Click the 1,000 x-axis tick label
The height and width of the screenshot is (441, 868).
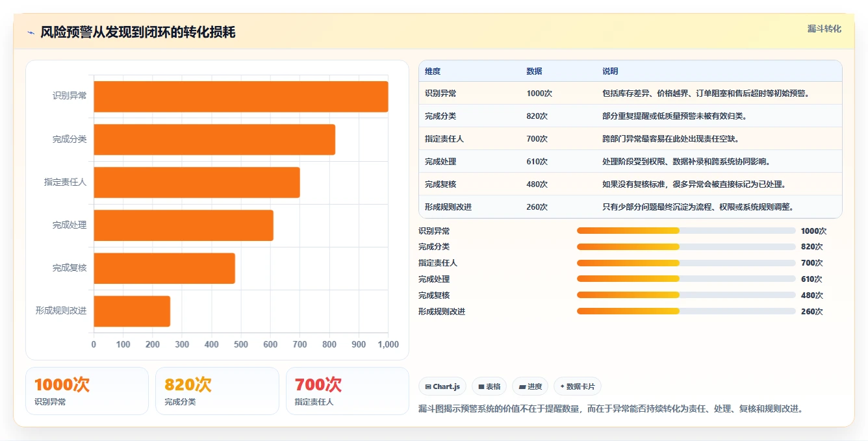(388, 344)
